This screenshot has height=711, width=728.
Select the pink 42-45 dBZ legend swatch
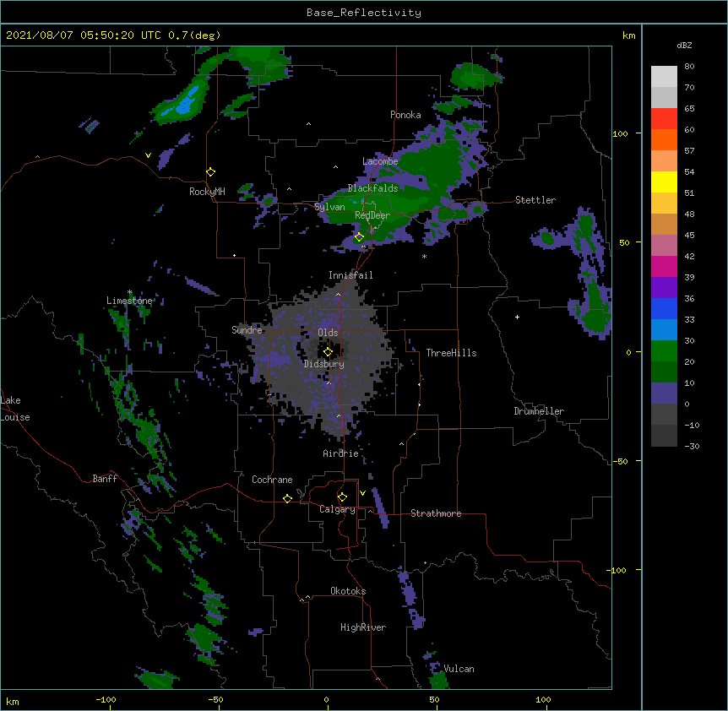coord(664,246)
